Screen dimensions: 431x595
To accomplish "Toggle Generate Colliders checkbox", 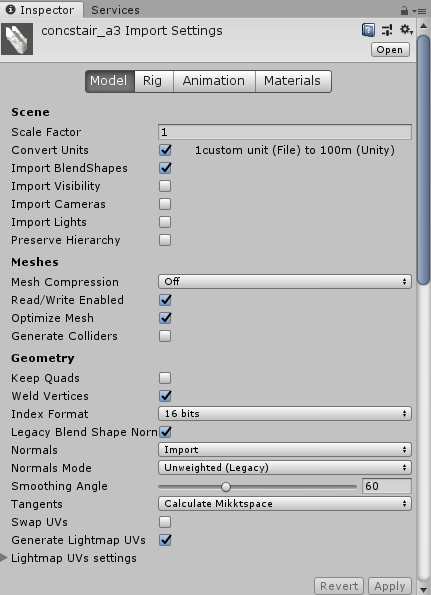I will pos(165,336).
